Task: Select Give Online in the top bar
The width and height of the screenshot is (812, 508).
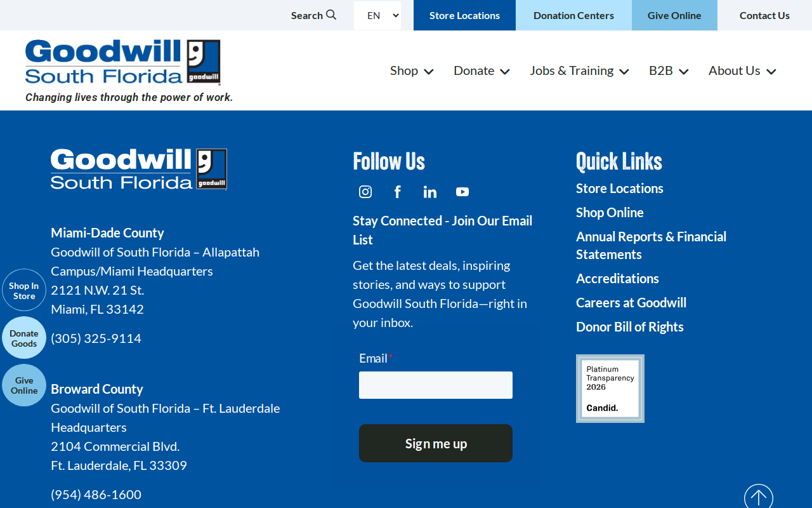Action: tap(674, 15)
